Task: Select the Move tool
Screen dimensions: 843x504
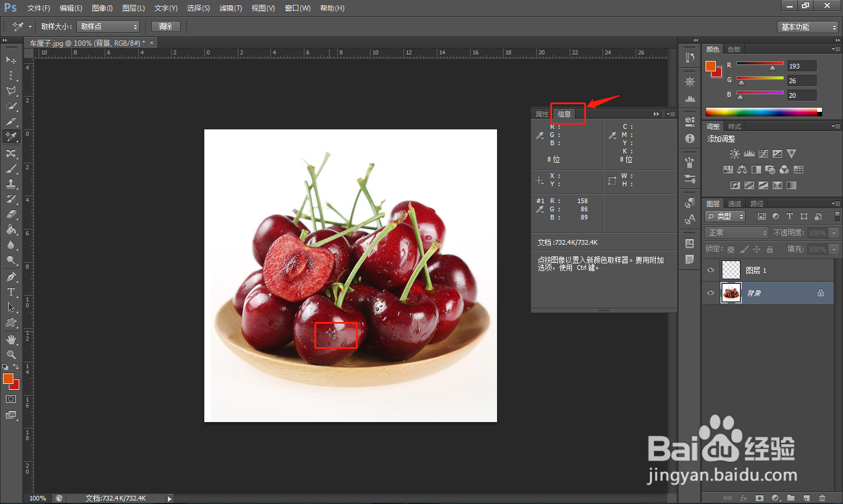Action: coord(11,60)
